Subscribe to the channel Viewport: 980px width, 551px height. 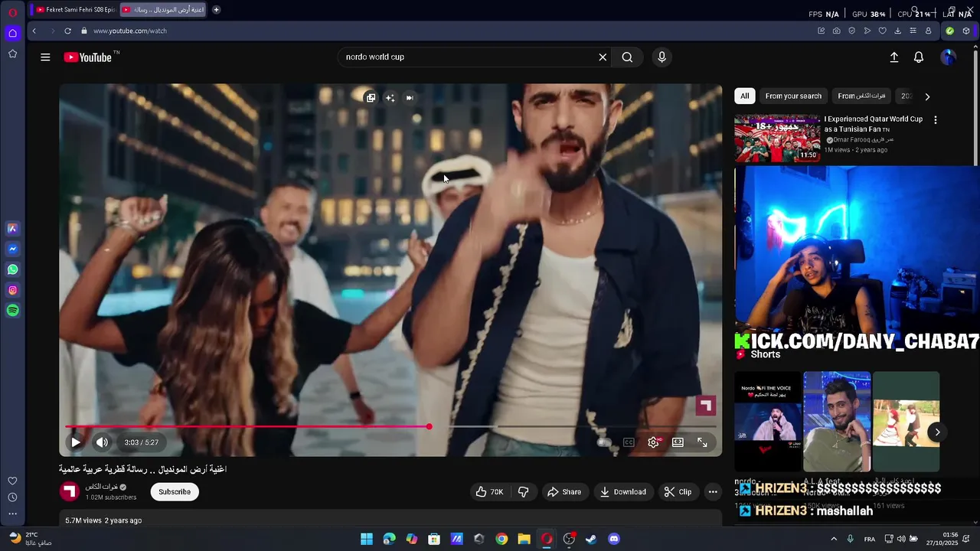pyautogui.click(x=175, y=492)
